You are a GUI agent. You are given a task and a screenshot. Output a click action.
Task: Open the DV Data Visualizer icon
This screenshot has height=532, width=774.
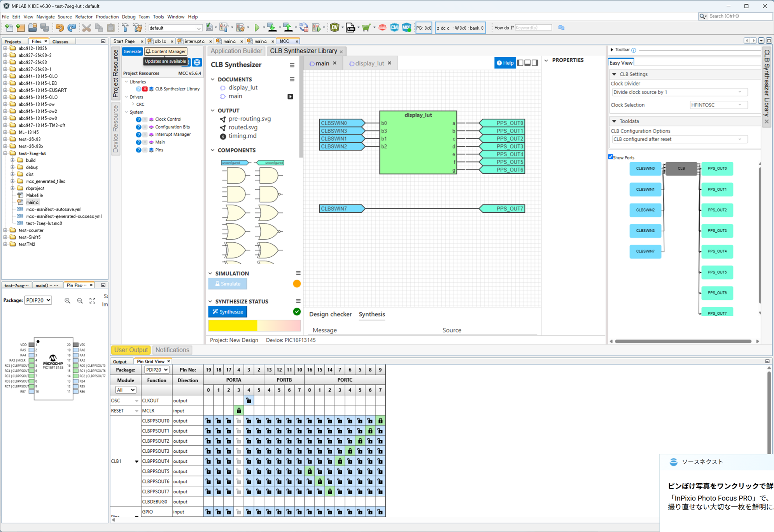tap(334, 28)
